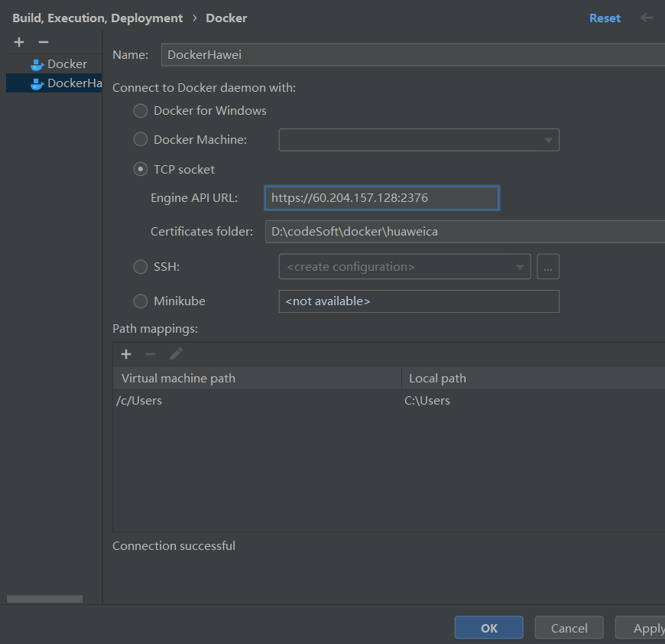Focus the Name field containing DockerHawei
This screenshot has height=644, width=665.
coord(413,55)
